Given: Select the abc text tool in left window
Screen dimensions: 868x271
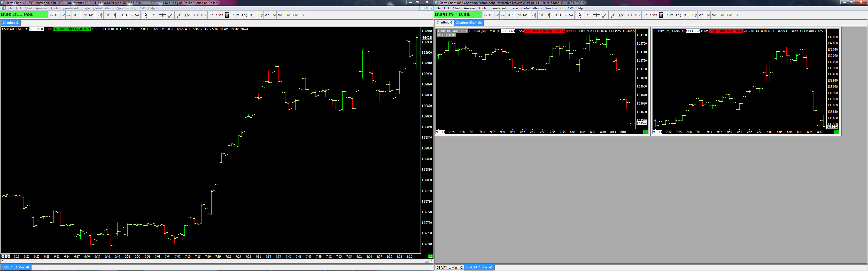Looking at the screenshot, I should (187, 15).
